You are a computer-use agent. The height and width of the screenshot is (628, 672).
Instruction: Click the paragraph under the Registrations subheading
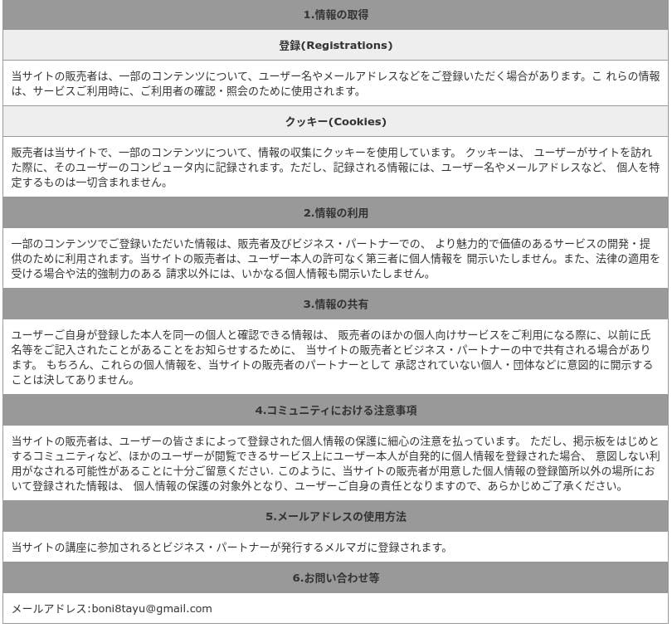coord(335,84)
